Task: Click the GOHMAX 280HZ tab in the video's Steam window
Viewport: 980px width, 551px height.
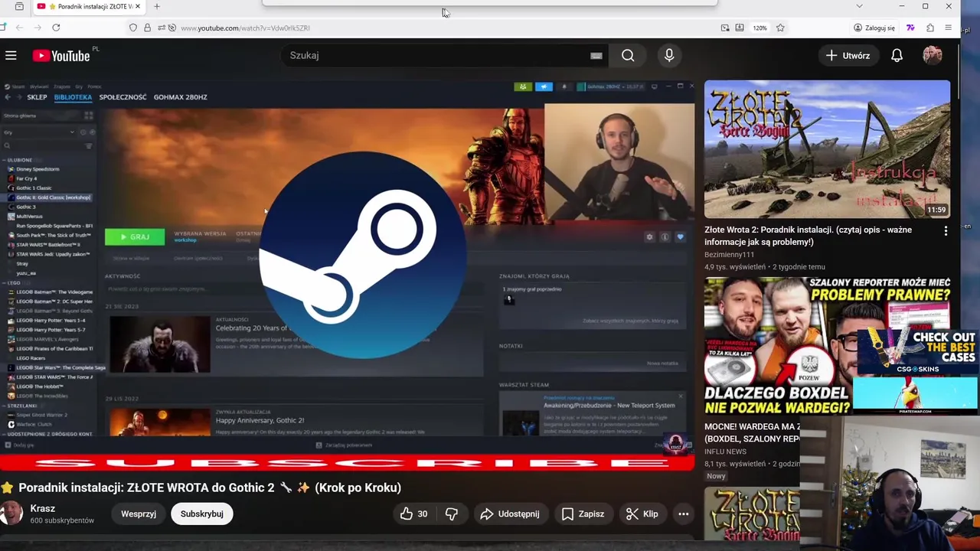Action: click(180, 97)
